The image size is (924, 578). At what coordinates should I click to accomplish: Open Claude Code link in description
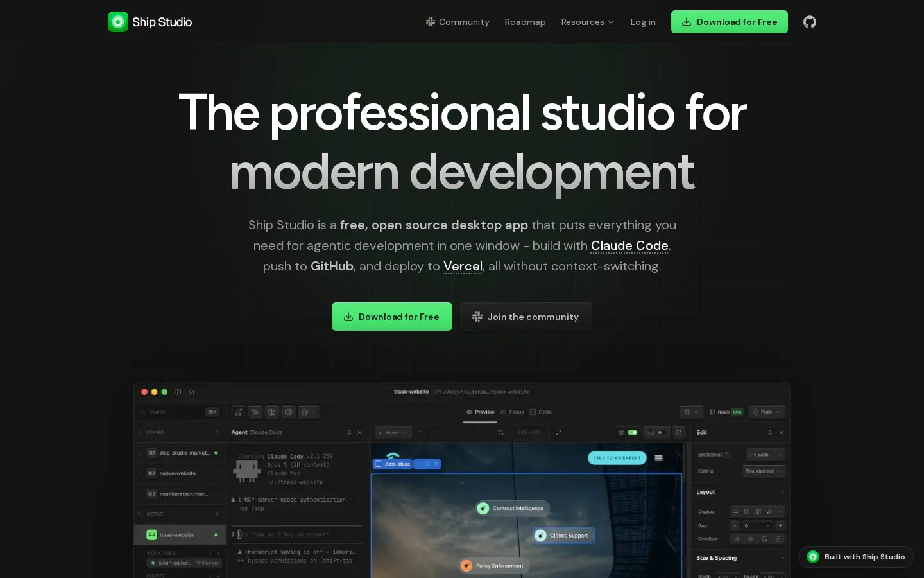tap(629, 246)
